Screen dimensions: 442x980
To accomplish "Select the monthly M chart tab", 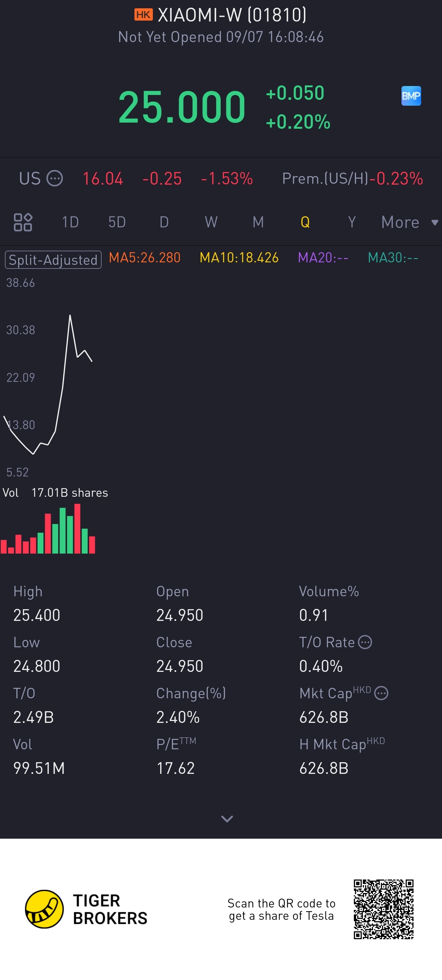I will pyautogui.click(x=258, y=222).
